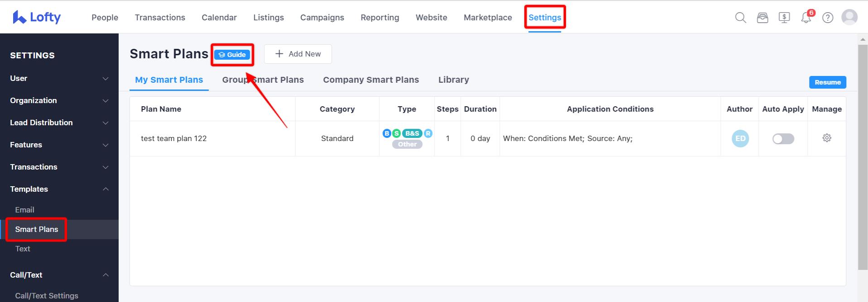Click the Standard category cell
The height and width of the screenshot is (302, 868).
tap(337, 138)
